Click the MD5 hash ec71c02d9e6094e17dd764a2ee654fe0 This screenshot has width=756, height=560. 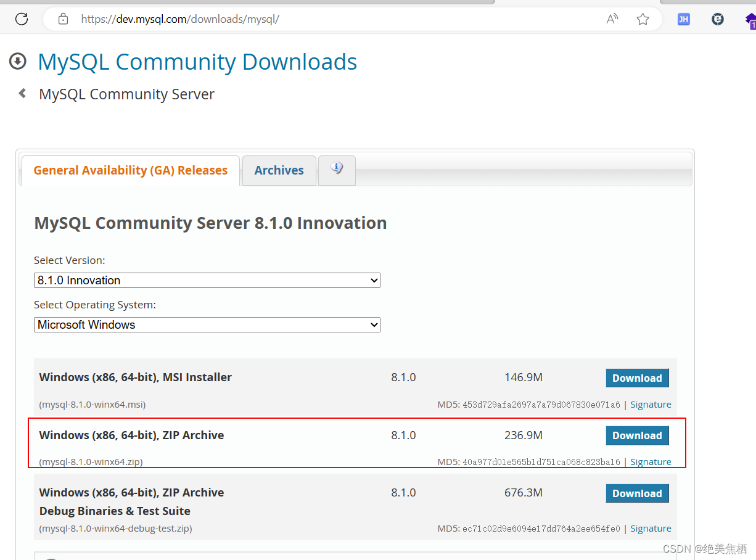point(541,529)
